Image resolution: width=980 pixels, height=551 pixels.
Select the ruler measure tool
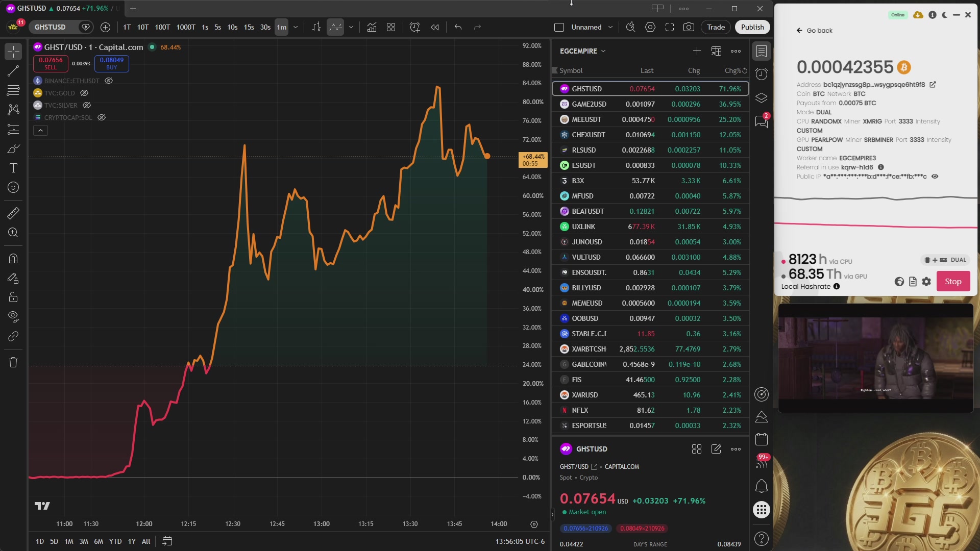(x=13, y=213)
